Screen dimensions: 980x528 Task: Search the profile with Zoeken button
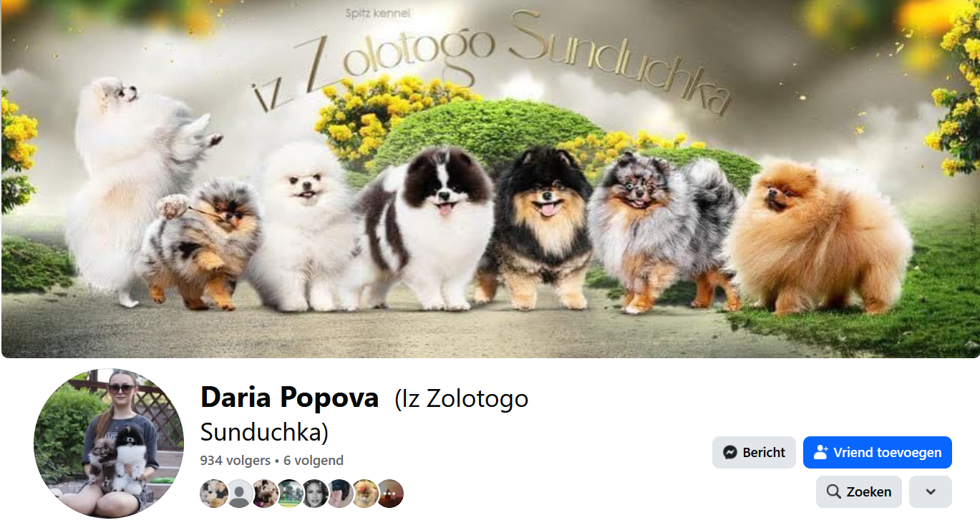point(859,491)
